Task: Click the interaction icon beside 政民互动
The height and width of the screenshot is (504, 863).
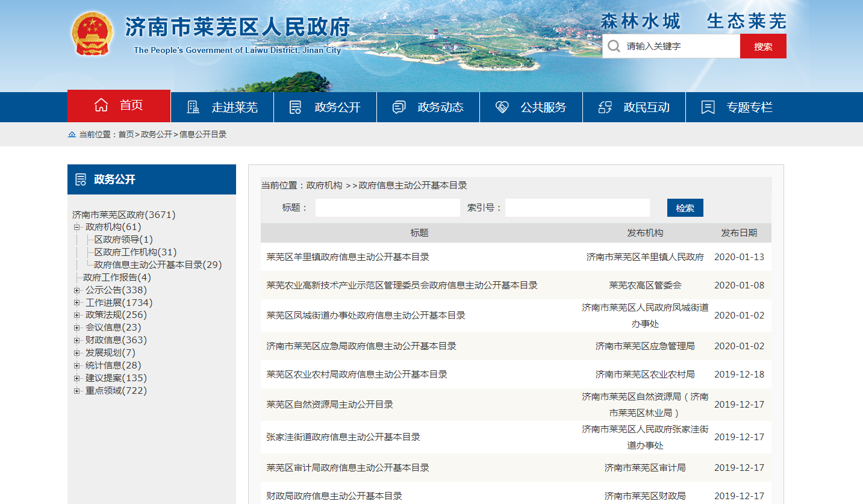Action: click(605, 107)
